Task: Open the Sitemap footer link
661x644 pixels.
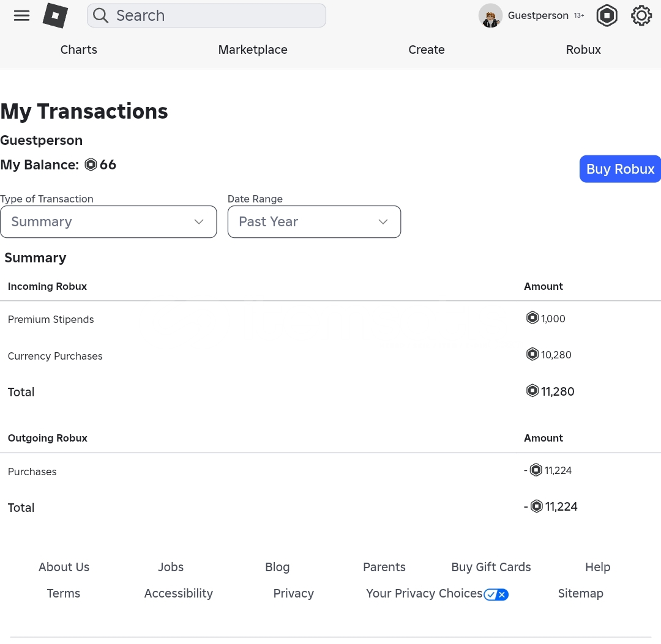Action: [580, 593]
